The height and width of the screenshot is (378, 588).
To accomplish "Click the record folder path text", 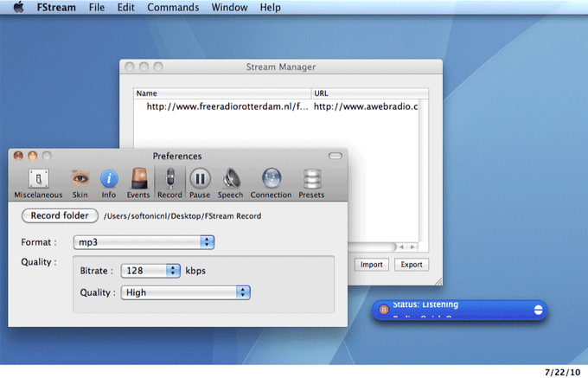I will point(182,216).
